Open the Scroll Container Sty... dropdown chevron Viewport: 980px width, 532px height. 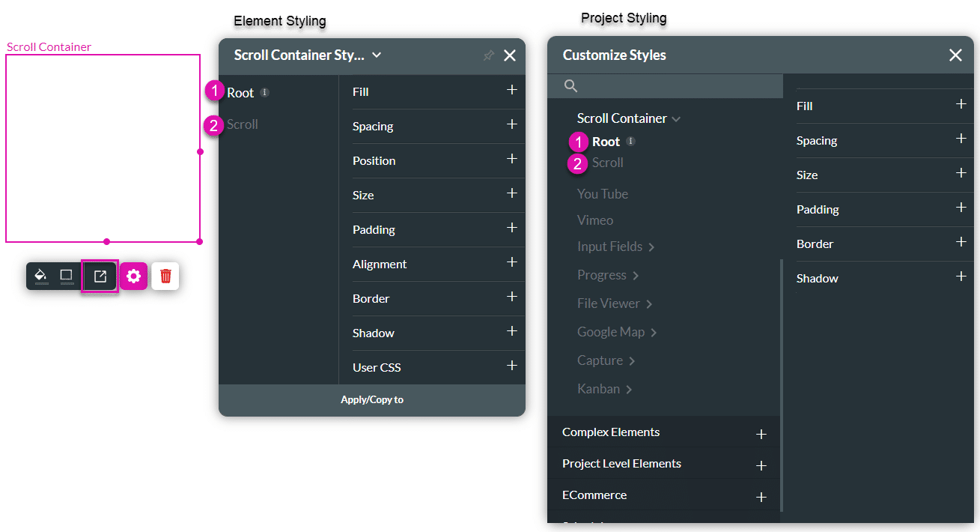(x=377, y=55)
